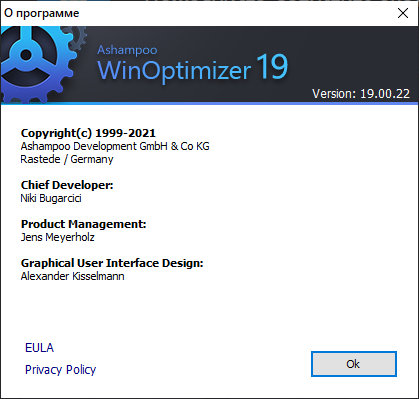This screenshot has height=399, width=419.
Task: Open the EULA link
Action: click(39, 348)
